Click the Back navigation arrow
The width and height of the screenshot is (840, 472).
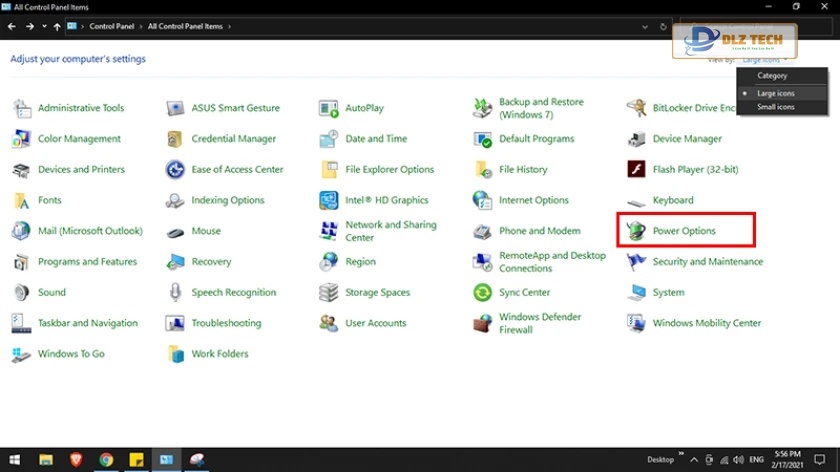(13, 26)
